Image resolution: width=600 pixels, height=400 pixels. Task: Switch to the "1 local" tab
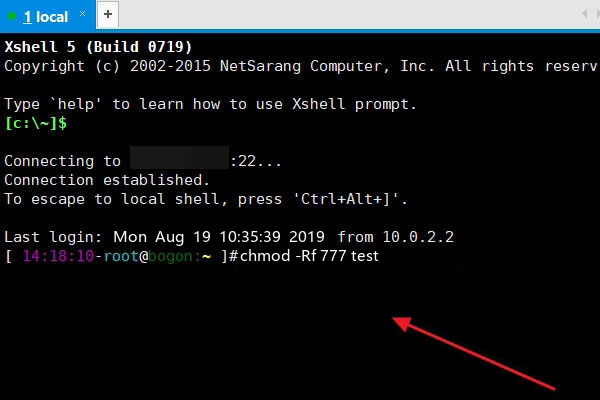(x=46, y=17)
